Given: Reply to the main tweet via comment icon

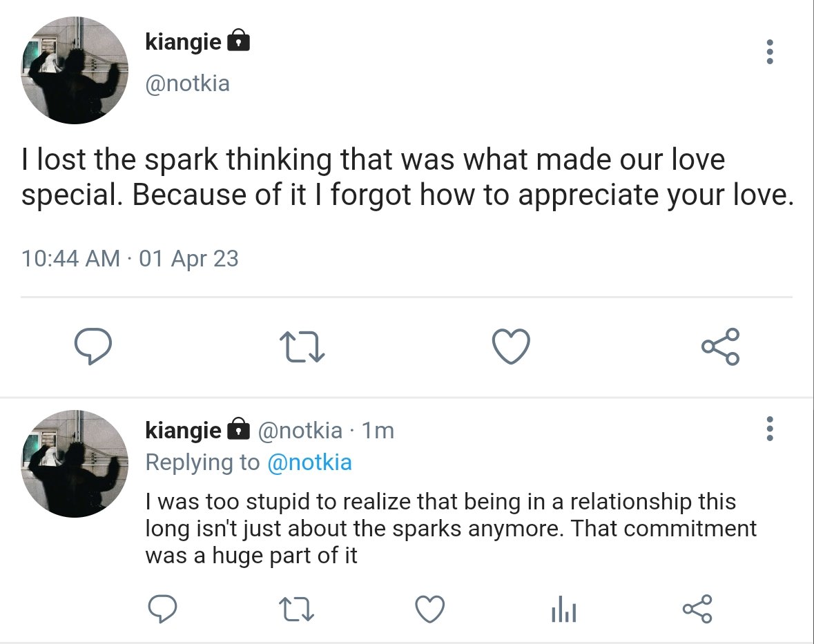Looking at the screenshot, I should (x=93, y=347).
